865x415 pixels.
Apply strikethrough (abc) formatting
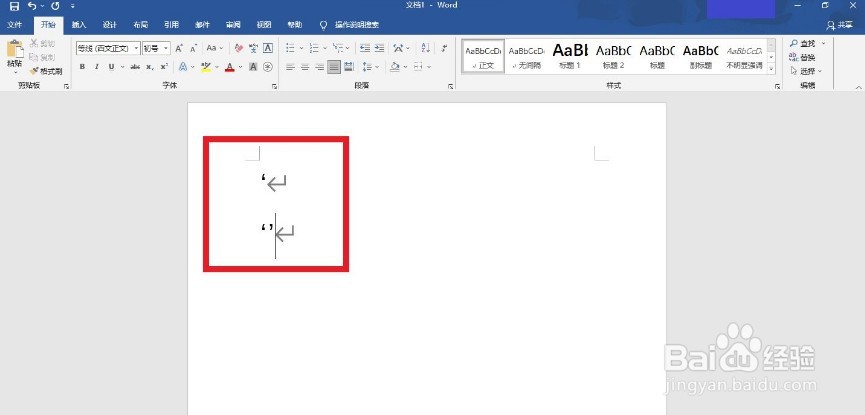tap(135, 67)
